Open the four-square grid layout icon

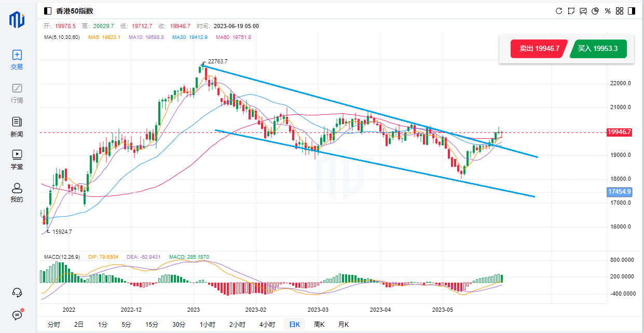click(620, 11)
